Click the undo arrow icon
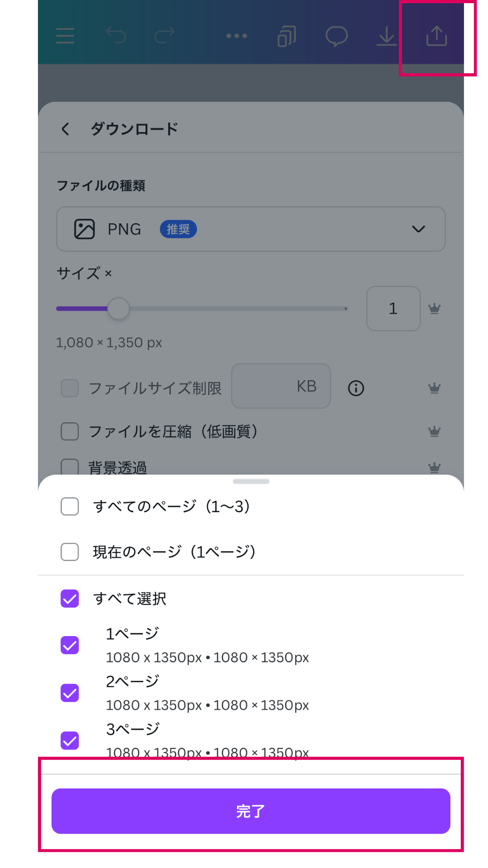The width and height of the screenshot is (488, 868). coord(116,35)
